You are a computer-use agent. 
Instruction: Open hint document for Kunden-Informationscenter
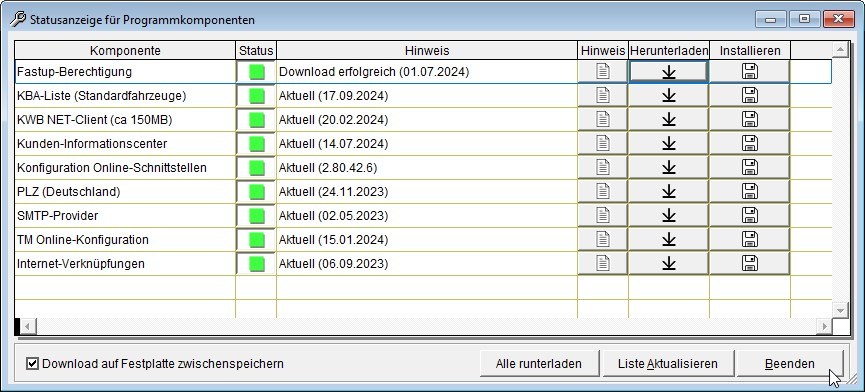(602, 143)
